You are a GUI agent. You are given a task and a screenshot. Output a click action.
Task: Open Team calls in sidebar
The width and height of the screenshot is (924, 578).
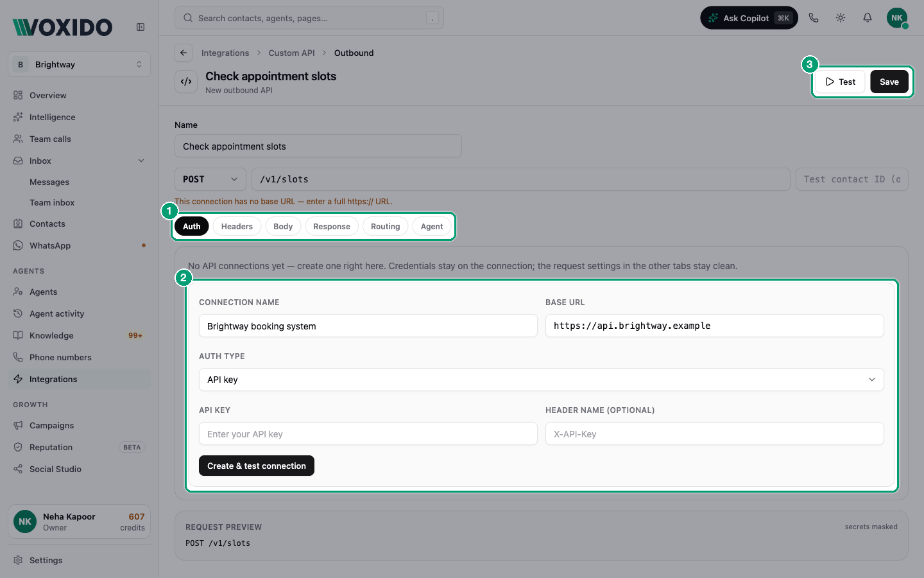pyautogui.click(x=79, y=139)
